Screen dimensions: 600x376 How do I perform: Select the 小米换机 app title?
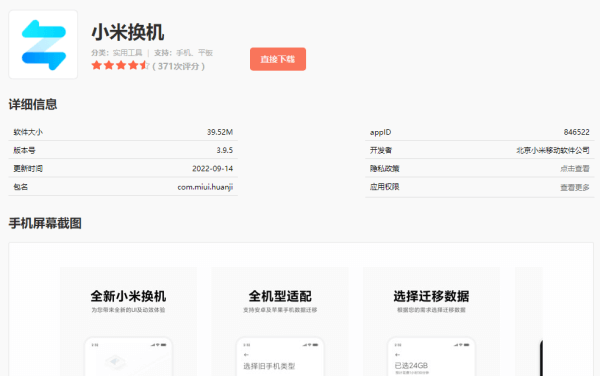128,32
